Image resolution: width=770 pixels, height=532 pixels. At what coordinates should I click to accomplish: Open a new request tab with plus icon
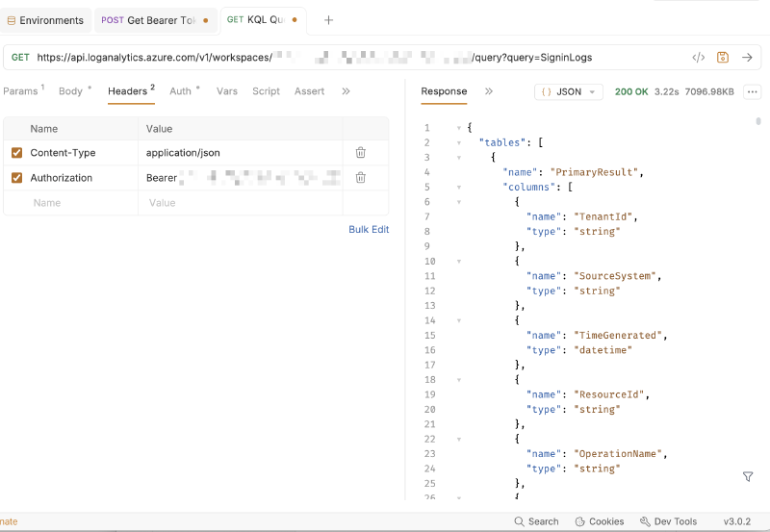coord(328,20)
